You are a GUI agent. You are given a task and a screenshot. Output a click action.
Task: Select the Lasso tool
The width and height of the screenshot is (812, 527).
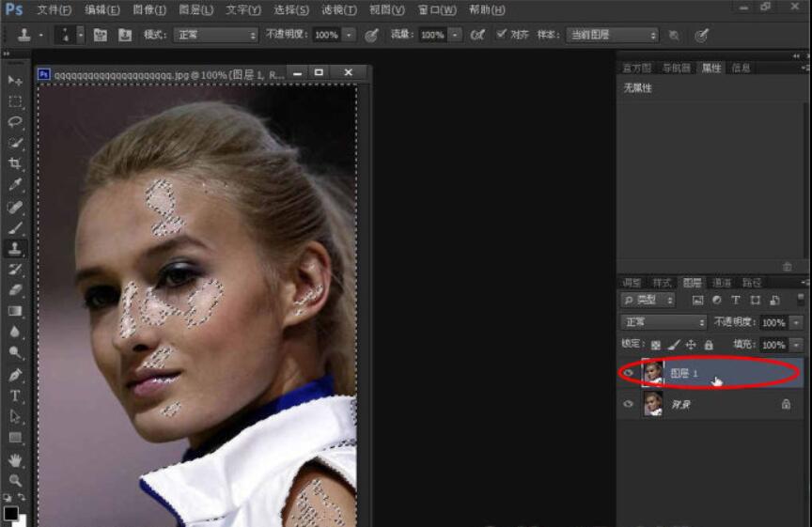point(14,122)
